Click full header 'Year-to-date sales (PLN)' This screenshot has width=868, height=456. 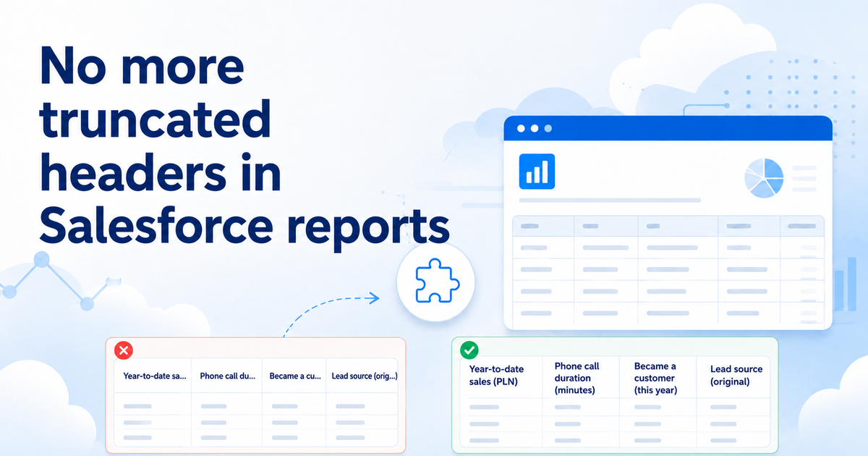[x=496, y=376]
